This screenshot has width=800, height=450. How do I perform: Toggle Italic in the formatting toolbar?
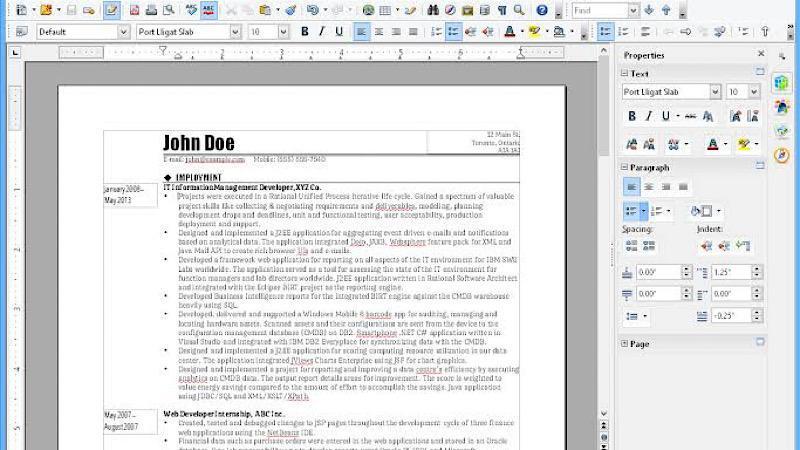321,32
